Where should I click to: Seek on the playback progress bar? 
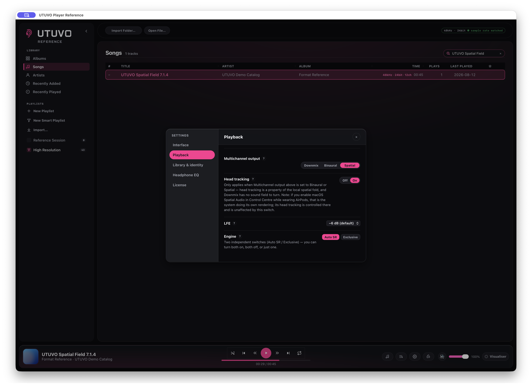[x=266, y=360]
